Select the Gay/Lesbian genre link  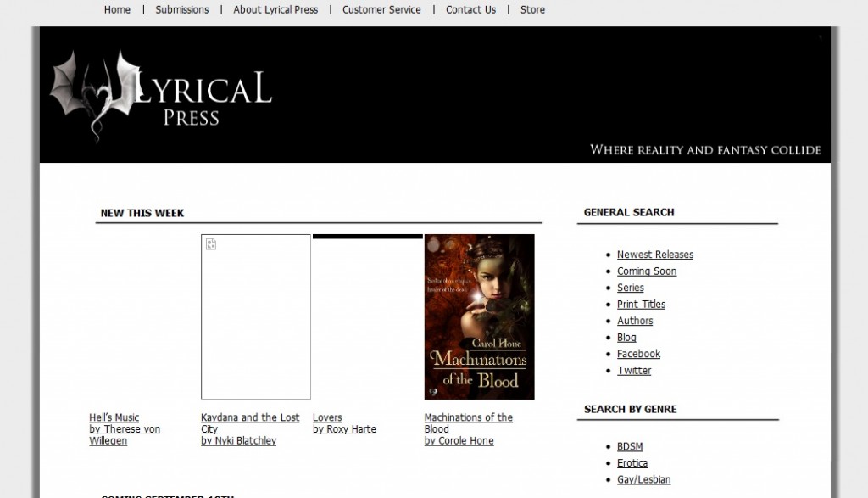point(644,479)
